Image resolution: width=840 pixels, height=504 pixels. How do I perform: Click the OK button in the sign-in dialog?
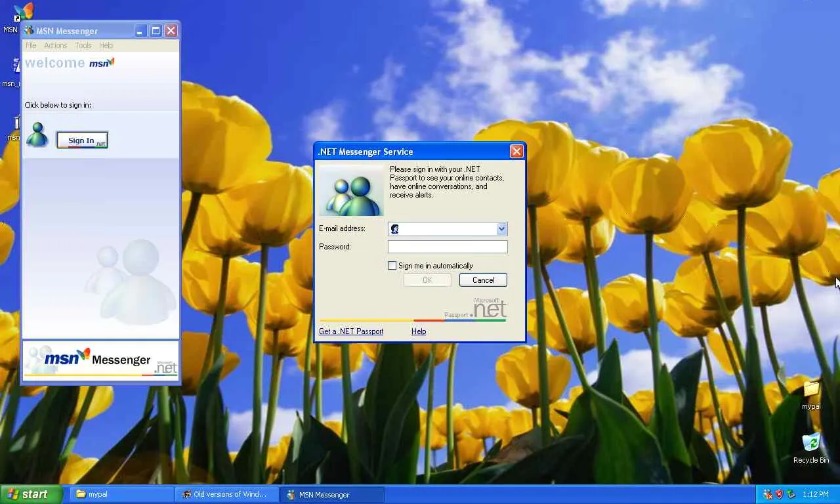(427, 280)
